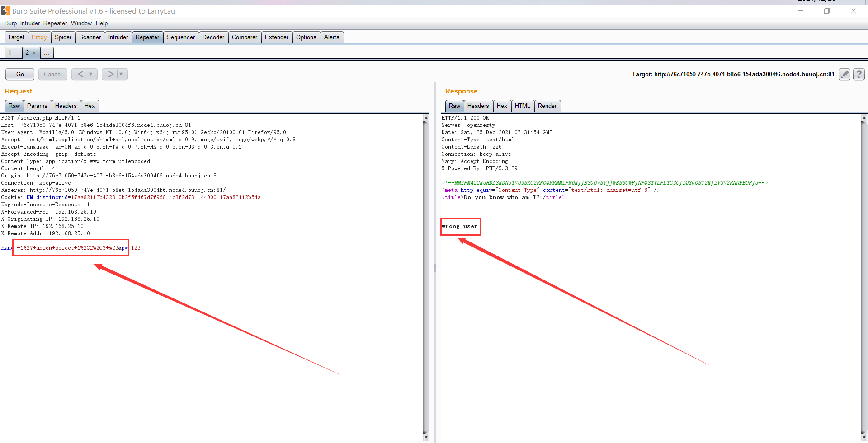Click the Burp Suite logo icon
Viewport: 868px width, 443px height.
coord(5,11)
